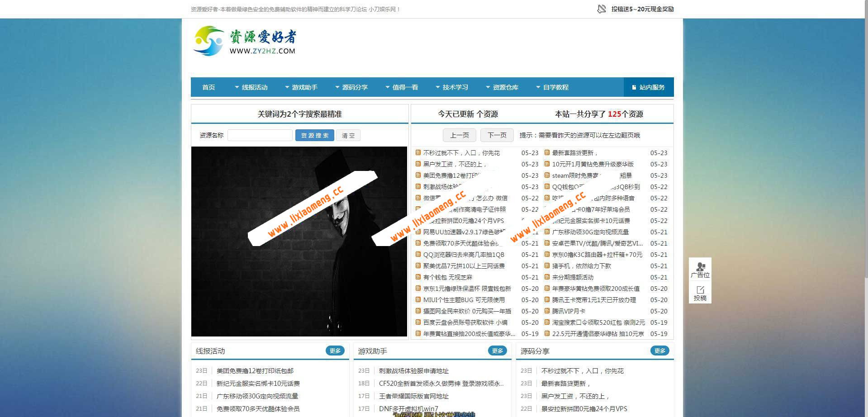Click the list icon beside 京东0撸K3C路由器
The height and width of the screenshot is (417, 868).
[547, 254]
